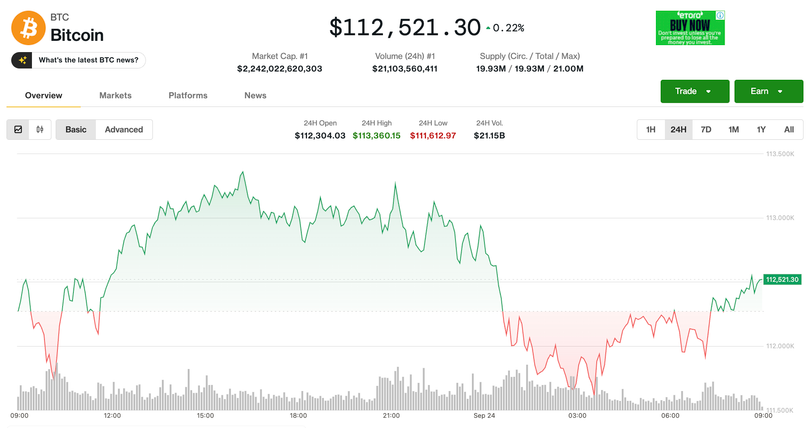The width and height of the screenshot is (810, 428).
Task: Expand the Earn dropdown
Action: coord(768,91)
